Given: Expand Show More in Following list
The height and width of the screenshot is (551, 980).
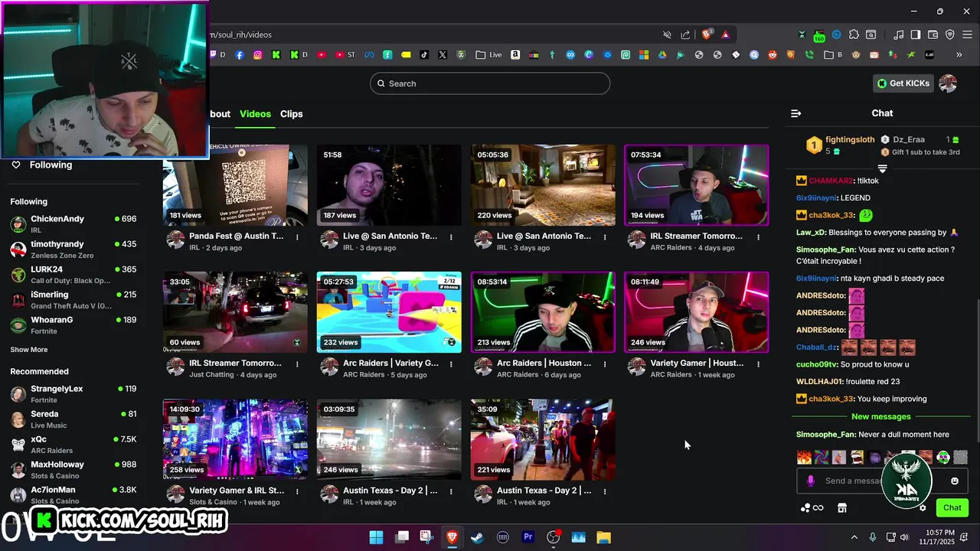Looking at the screenshot, I should coord(29,350).
